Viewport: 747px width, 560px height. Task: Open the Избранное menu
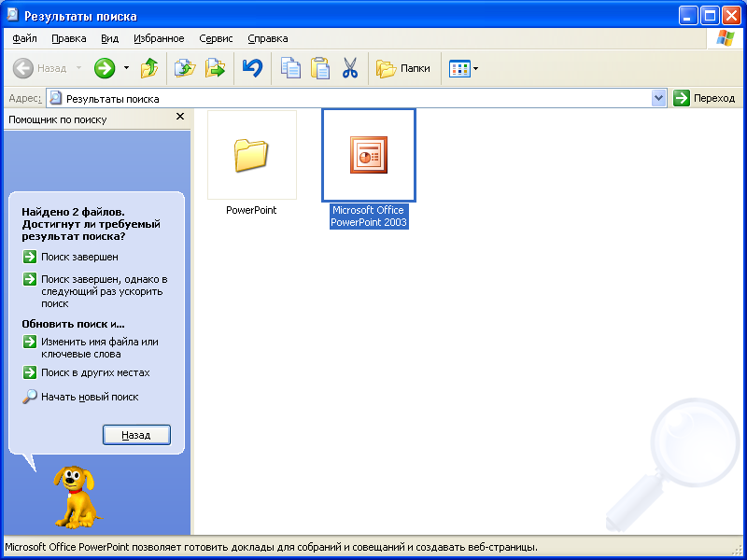[x=159, y=38]
